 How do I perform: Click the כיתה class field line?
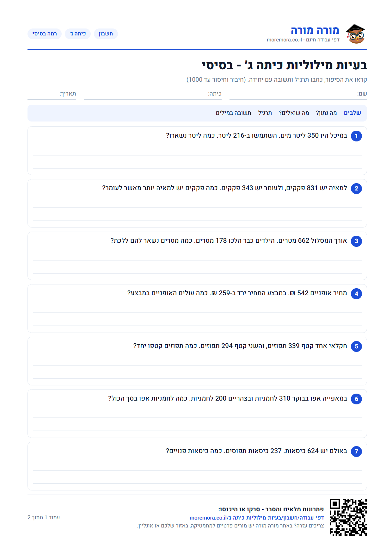153,94
